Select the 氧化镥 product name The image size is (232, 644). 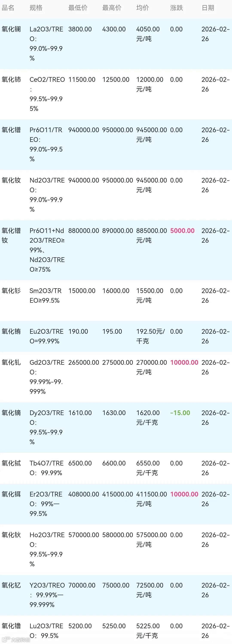[x=11, y=626]
